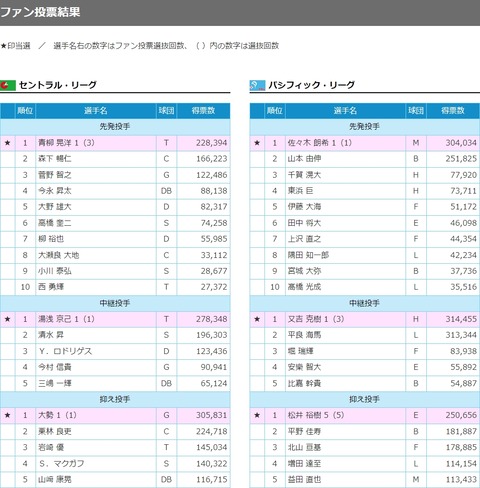Click team code M for 佐々木 朗希
480x488 pixels.
point(416,143)
